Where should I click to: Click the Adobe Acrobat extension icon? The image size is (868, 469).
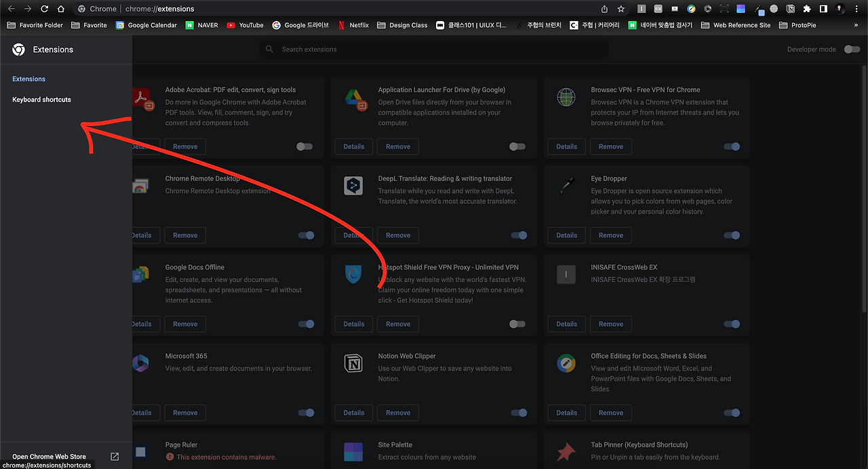[x=142, y=97]
